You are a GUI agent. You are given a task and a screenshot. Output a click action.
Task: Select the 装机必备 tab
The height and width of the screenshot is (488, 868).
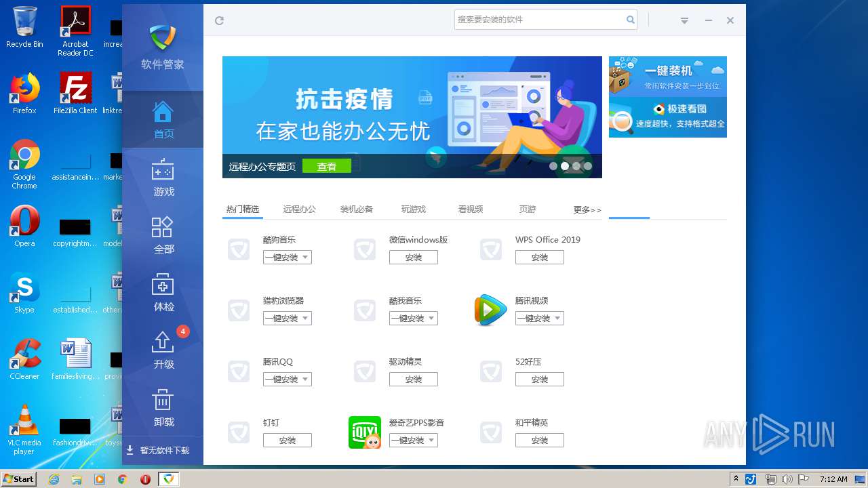[x=357, y=209]
